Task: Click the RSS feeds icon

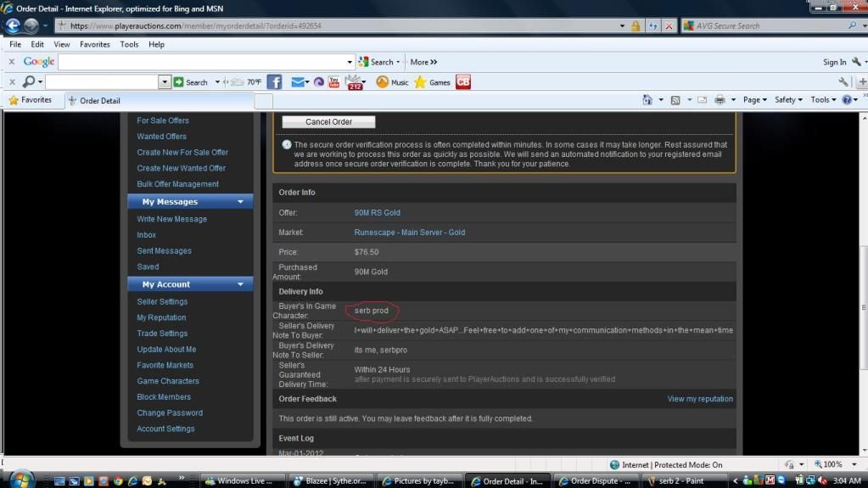Action: click(675, 100)
